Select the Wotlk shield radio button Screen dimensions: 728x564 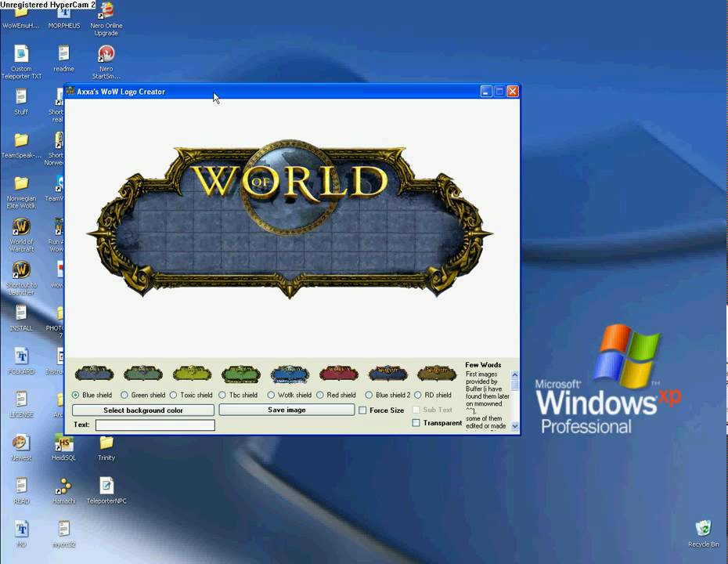click(x=271, y=395)
